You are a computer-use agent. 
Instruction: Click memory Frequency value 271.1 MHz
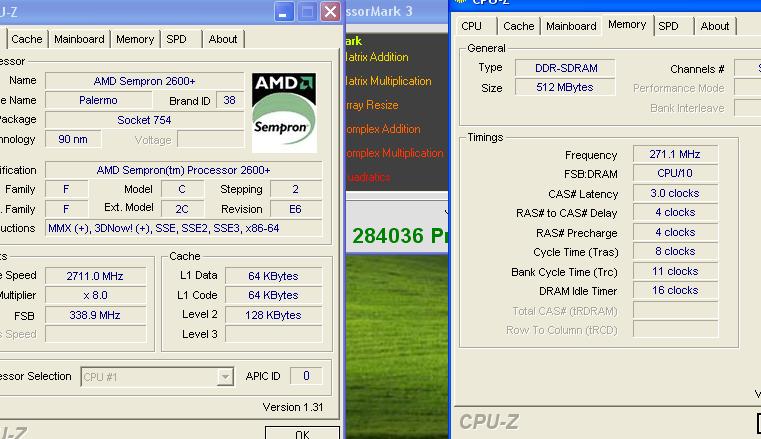pyautogui.click(x=675, y=154)
